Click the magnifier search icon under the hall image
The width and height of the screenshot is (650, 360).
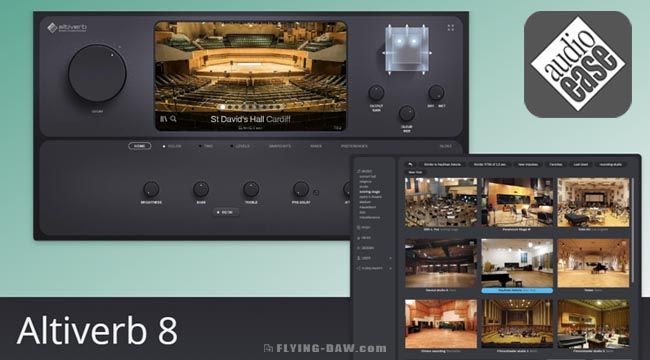point(173,119)
